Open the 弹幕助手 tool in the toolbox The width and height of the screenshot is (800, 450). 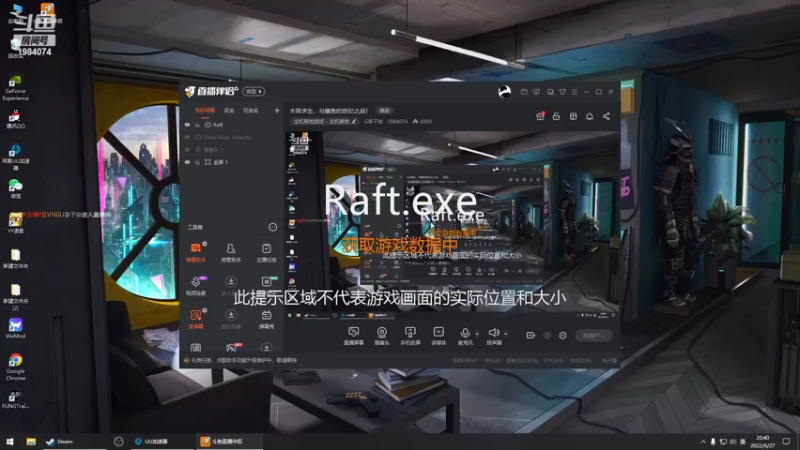196,253
